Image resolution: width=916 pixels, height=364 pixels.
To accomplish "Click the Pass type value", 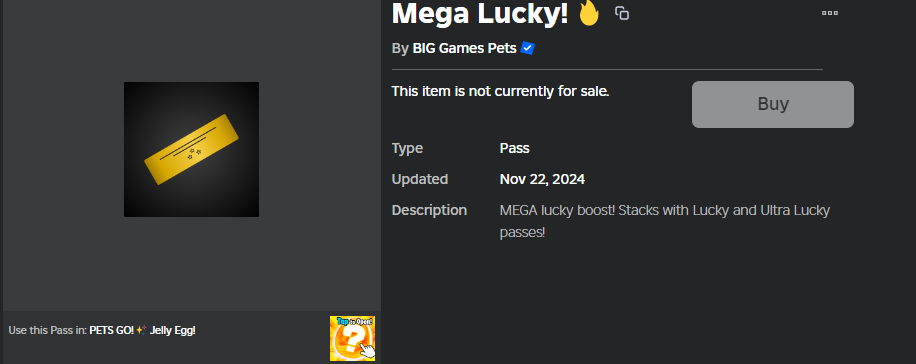I will [x=515, y=148].
